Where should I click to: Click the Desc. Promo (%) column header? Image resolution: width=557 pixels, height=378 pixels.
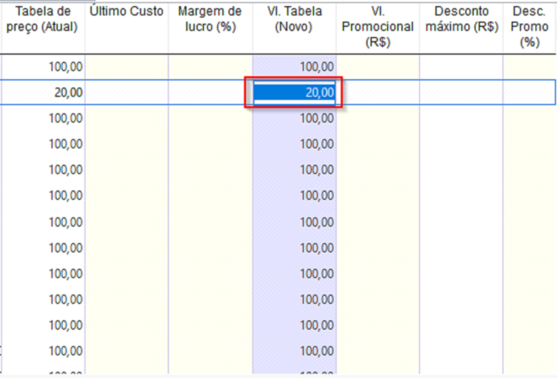[x=530, y=28]
